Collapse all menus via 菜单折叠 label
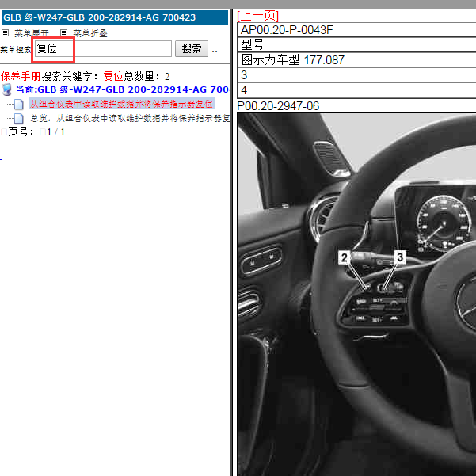 coord(90,33)
